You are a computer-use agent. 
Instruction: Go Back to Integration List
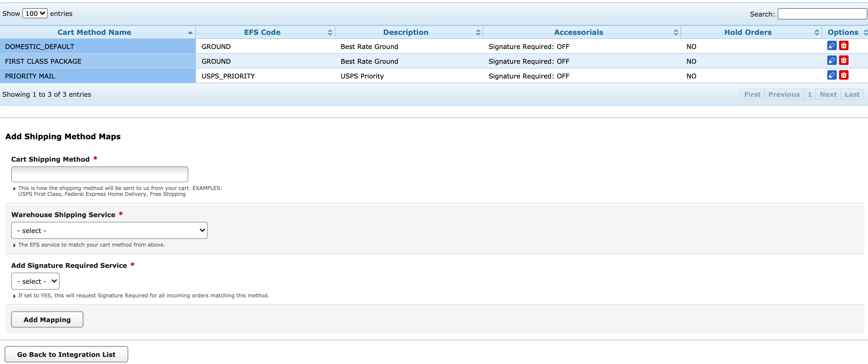coord(66,354)
